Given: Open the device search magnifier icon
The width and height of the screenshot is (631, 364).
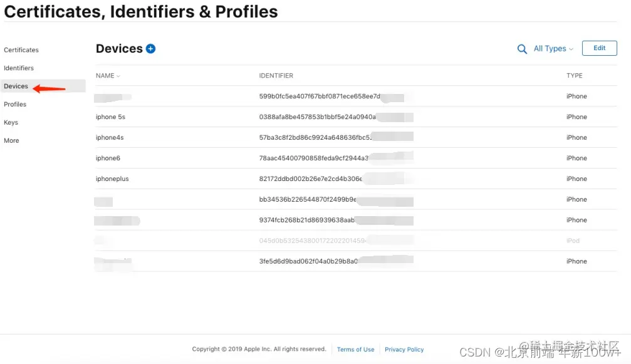Looking at the screenshot, I should click(522, 49).
